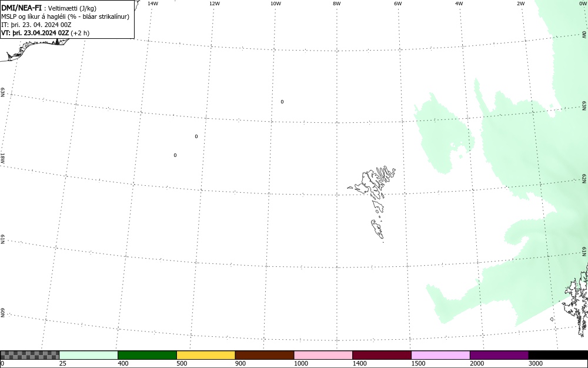Click the legend value 500
The image size is (588, 368).
[182, 363]
